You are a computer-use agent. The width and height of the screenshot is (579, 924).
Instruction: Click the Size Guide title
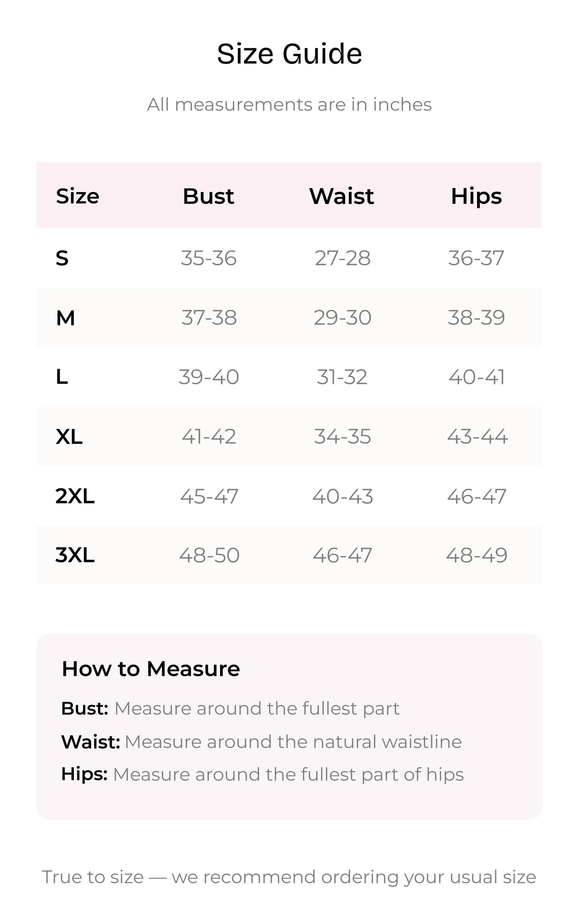289,54
